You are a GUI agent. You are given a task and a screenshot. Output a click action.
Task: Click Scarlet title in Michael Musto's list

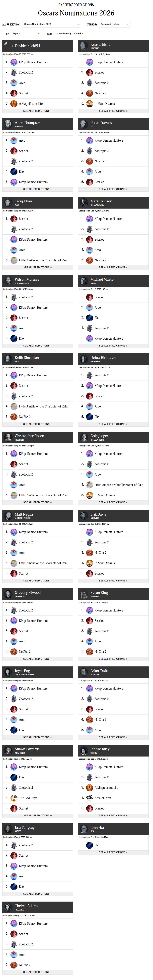click(99, 297)
